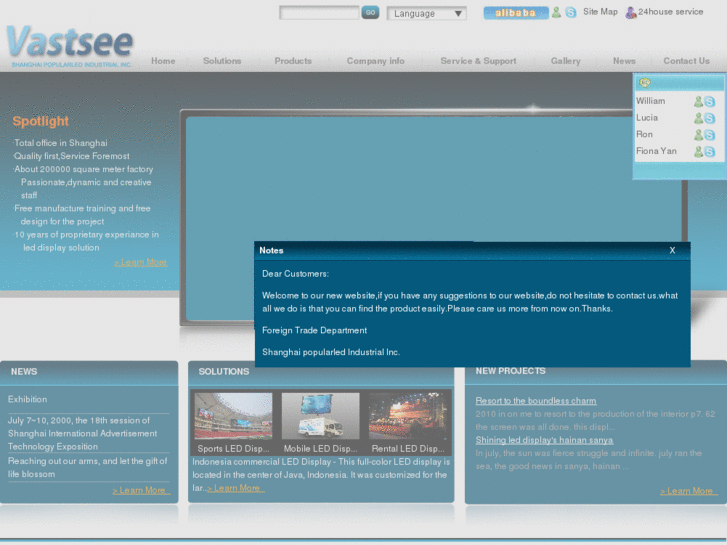Click 'Reaching out our arms' news item
The width and height of the screenshot is (727, 545).
88,468
